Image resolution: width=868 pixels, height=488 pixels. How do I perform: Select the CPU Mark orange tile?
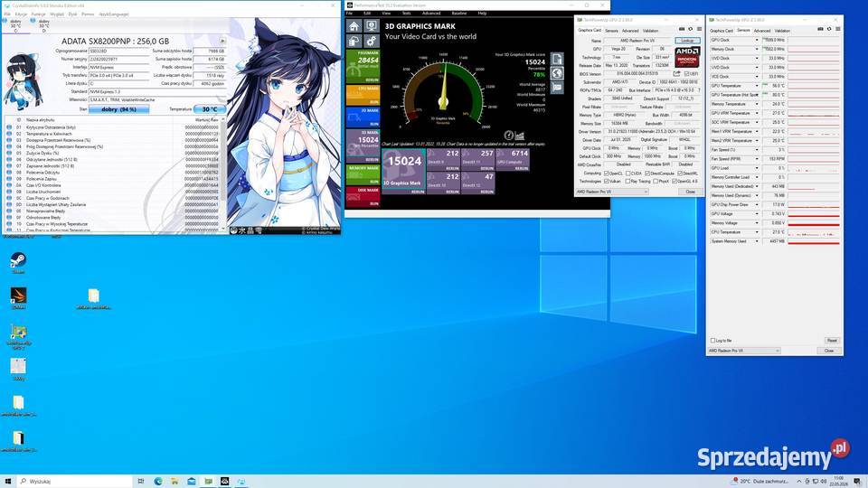363,95
